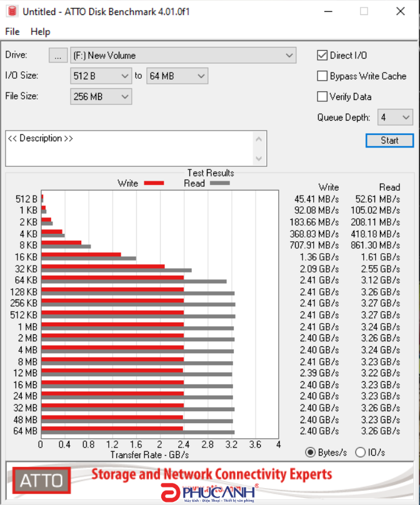Click the 707.91 MB/s write value

point(314,246)
